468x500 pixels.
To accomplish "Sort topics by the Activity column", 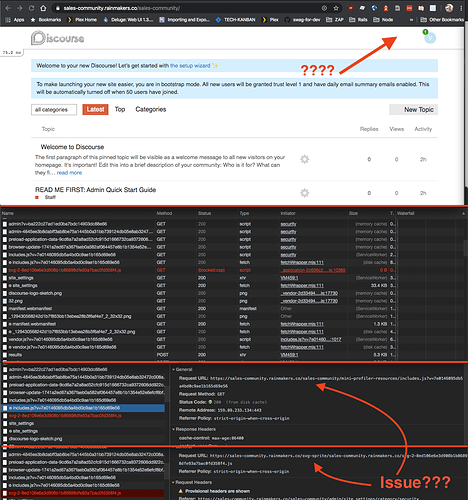I will pyautogui.click(x=423, y=129).
